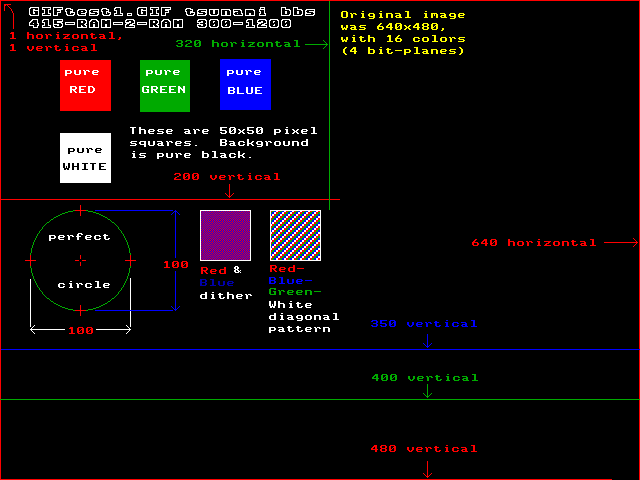Select the diagonal pattern swatch
Image resolution: width=640 pixels, height=480 pixels.
pyautogui.click(x=296, y=236)
